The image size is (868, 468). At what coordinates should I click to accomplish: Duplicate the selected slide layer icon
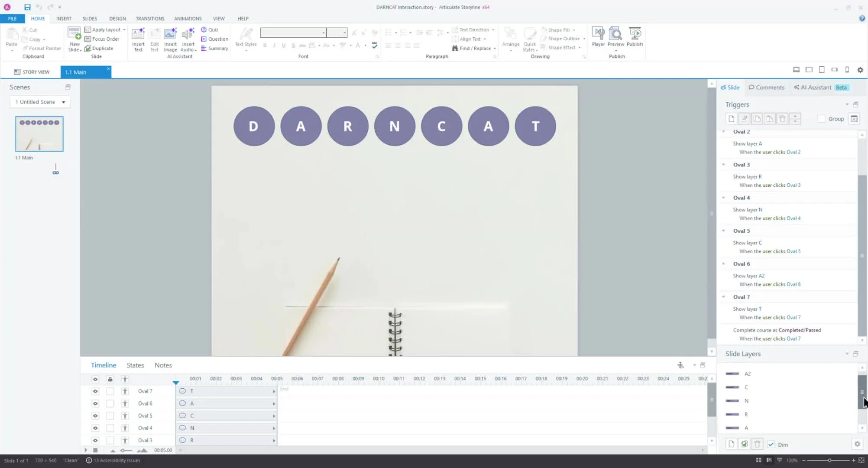click(x=744, y=444)
